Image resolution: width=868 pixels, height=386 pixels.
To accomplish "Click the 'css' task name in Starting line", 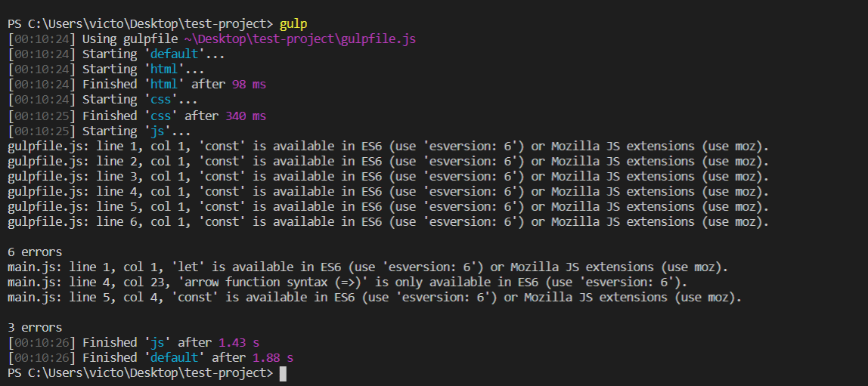I will point(161,100).
